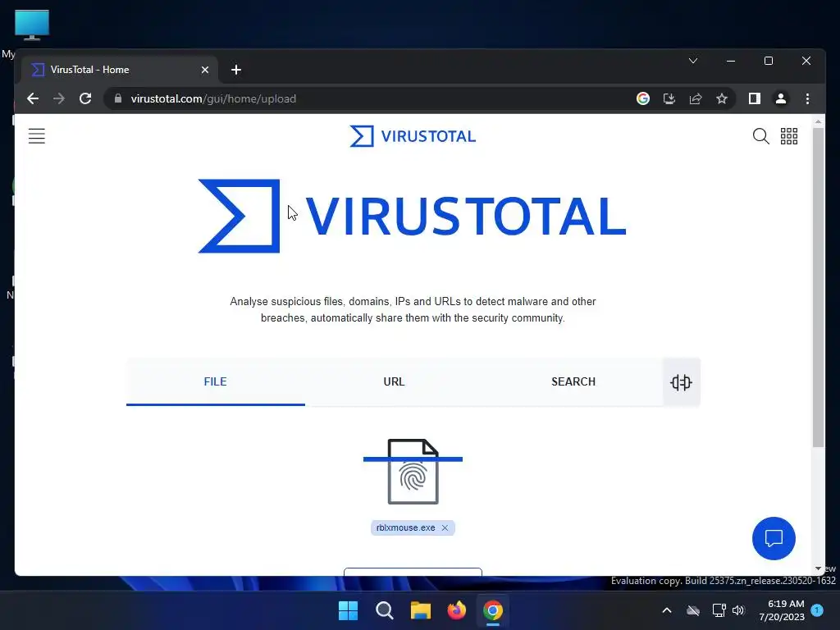
Task: Click the large VirusTotal logo
Action: click(x=412, y=216)
